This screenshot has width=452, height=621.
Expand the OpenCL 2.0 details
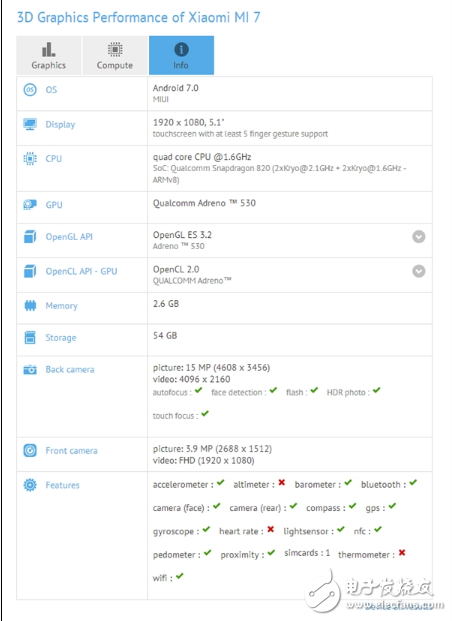pyautogui.click(x=419, y=271)
